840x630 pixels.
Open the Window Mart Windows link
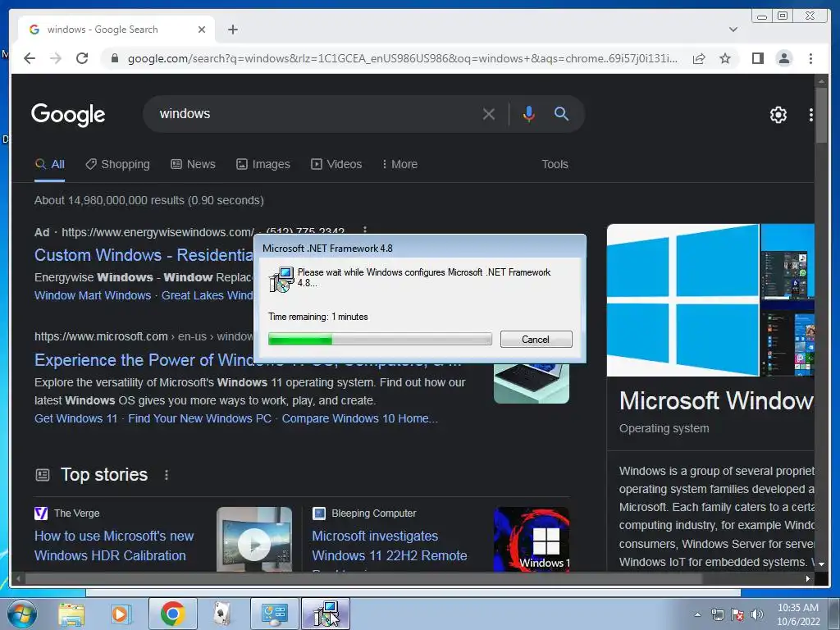tap(93, 295)
